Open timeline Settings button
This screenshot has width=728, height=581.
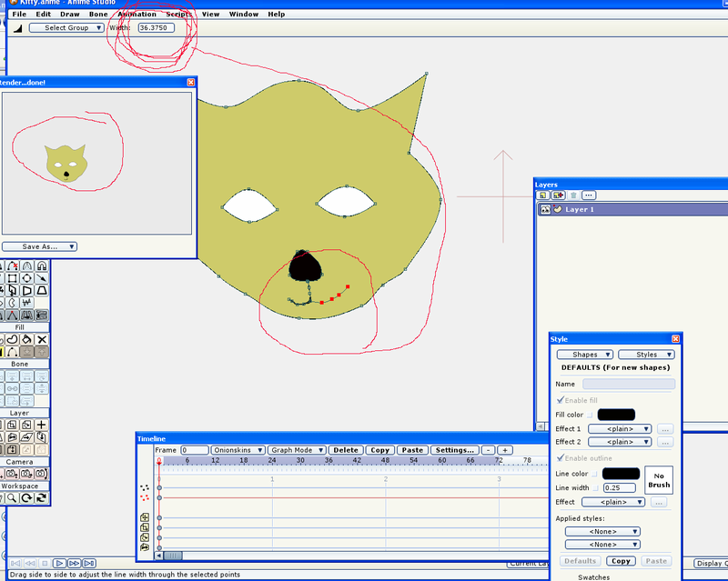454,450
